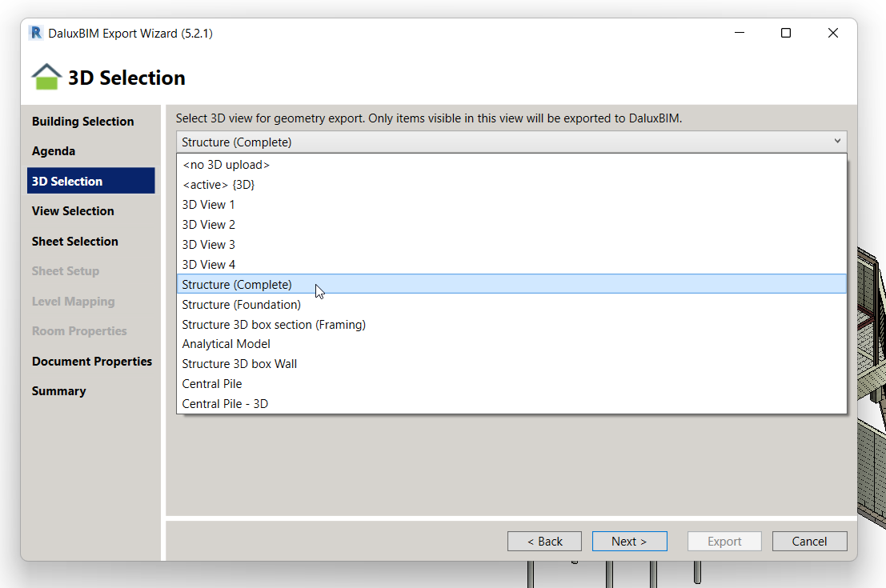The width and height of the screenshot is (886, 588).
Task: Open the 3D view combo box arrow
Action: [x=837, y=142]
